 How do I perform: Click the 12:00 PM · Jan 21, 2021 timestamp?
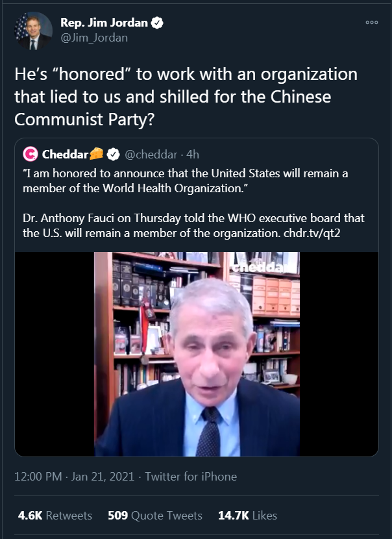point(74,477)
